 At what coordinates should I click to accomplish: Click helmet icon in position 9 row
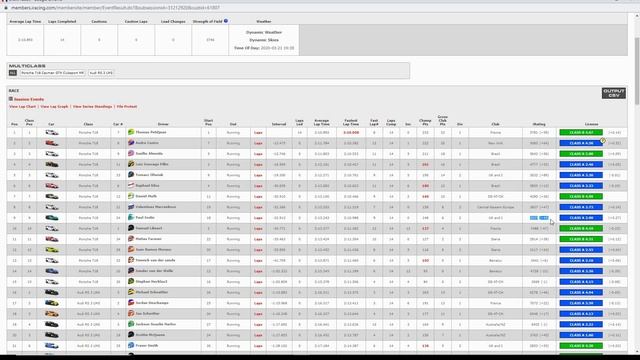pos(131,218)
